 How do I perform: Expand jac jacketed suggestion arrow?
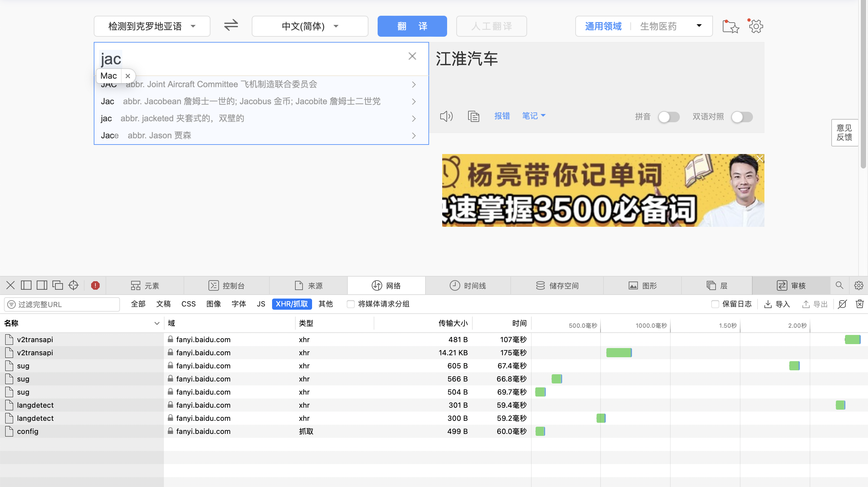pos(413,119)
